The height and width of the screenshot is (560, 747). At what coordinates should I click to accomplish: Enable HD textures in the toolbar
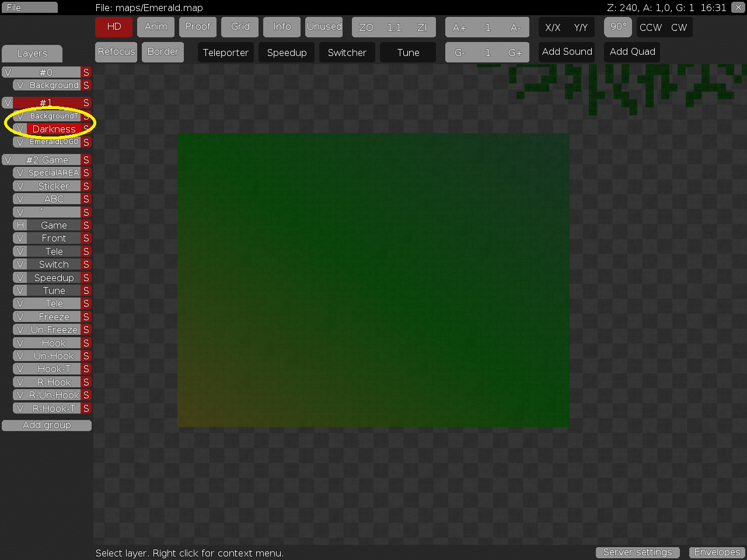pyautogui.click(x=114, y=27)
